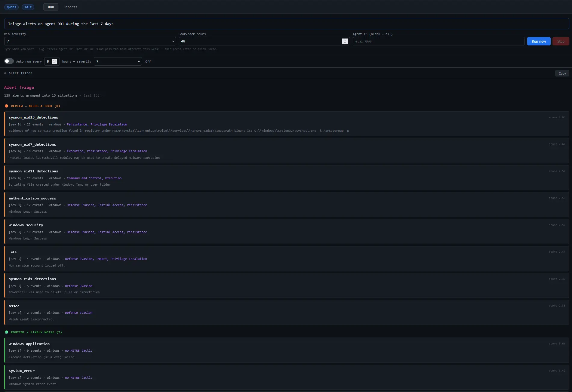This screenshot has height=392, width=572.
Task: Click the 'REVIEW — NEEDS A LOOK (8)' heading
Action: pyautogui.click(x=35, y=106)
